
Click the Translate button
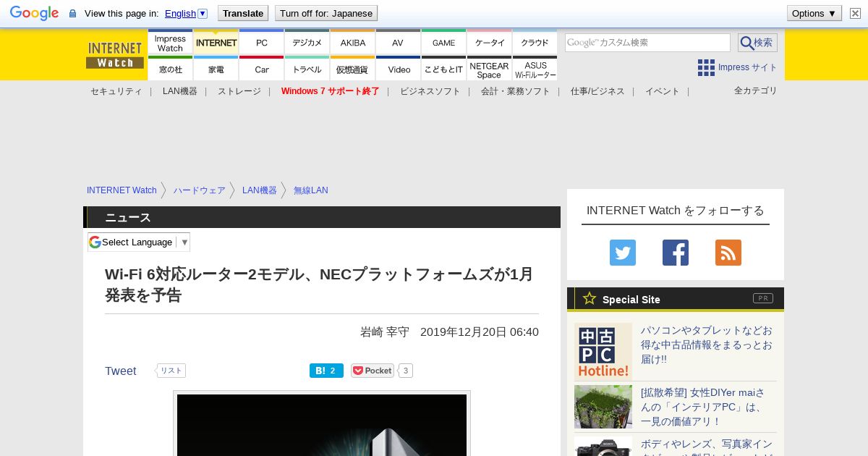pos(243,13)
